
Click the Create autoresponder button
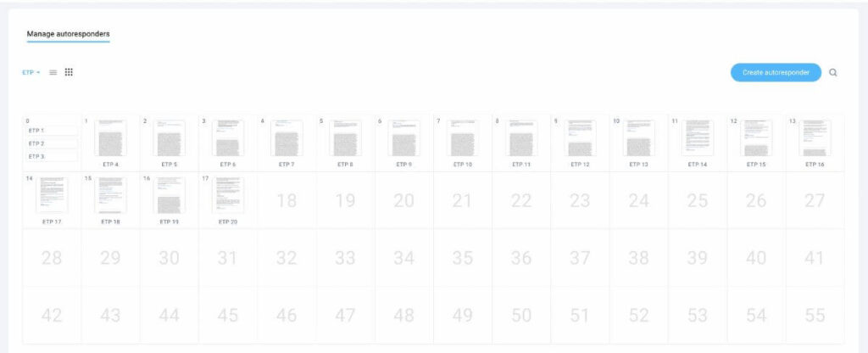coord(776,73)
